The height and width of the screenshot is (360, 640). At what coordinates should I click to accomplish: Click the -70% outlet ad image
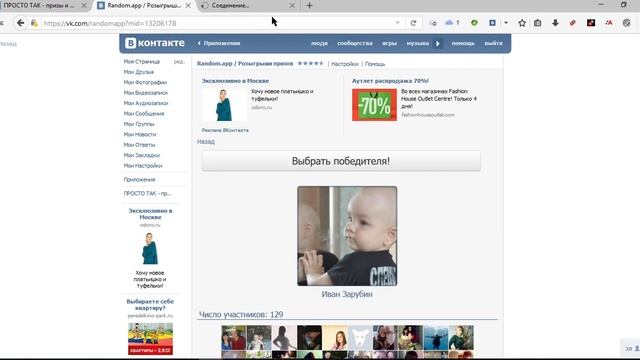point(374,105)
